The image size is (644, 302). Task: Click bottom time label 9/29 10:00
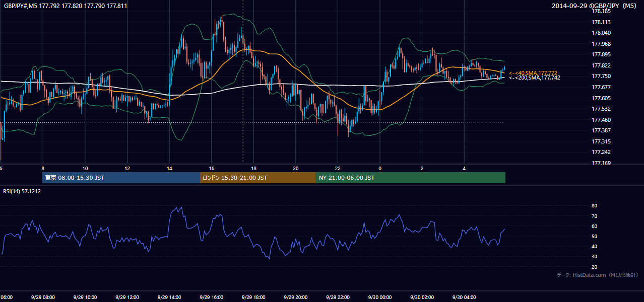pyautogui.click(x=85, y=297)
